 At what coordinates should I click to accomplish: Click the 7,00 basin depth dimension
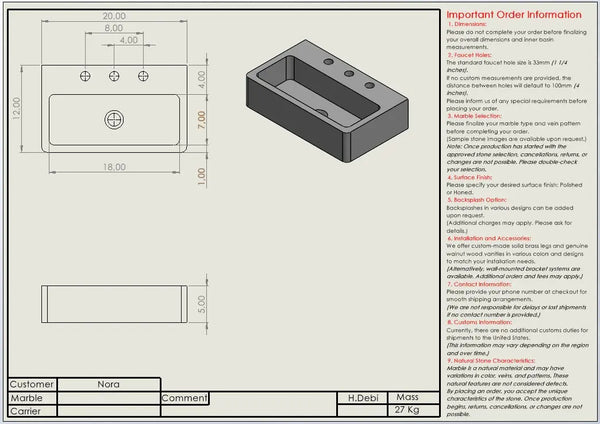click(x=201, y=121)
